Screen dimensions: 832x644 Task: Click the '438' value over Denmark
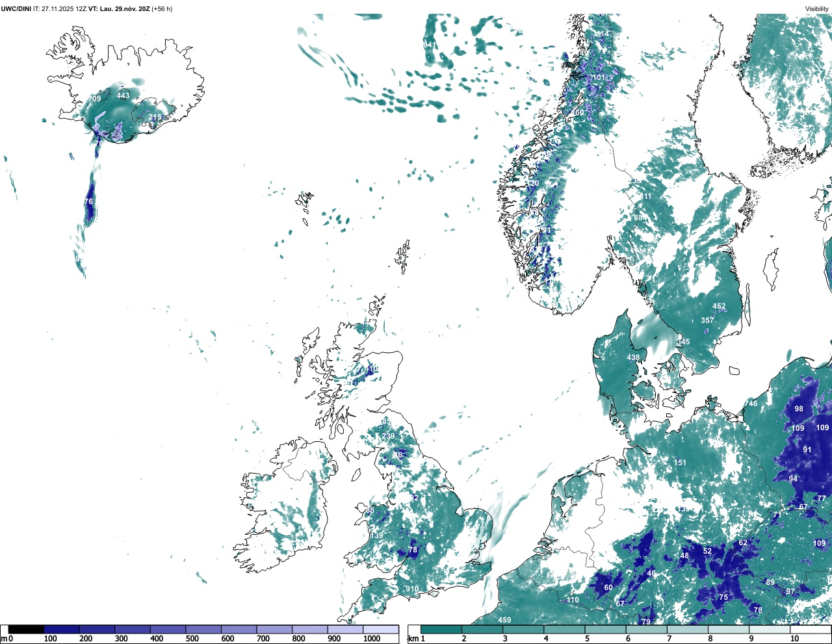633,357
